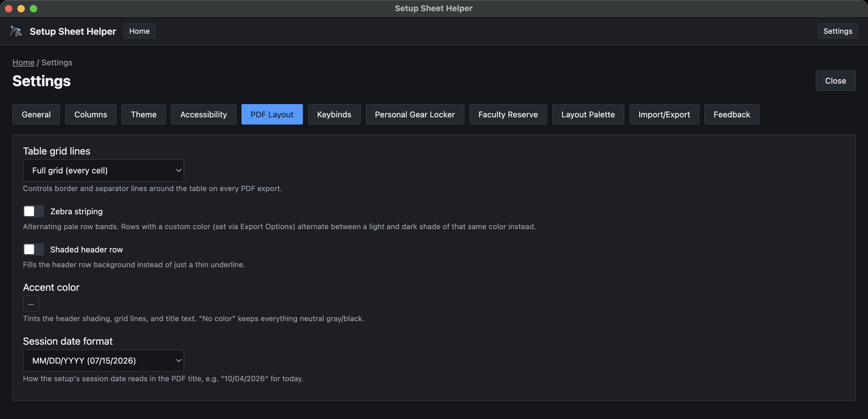Image resolution: width=868 pixels, height=419 pixels.
Task: Expand the Table grid lines dropdown
Action: [104, 170]
